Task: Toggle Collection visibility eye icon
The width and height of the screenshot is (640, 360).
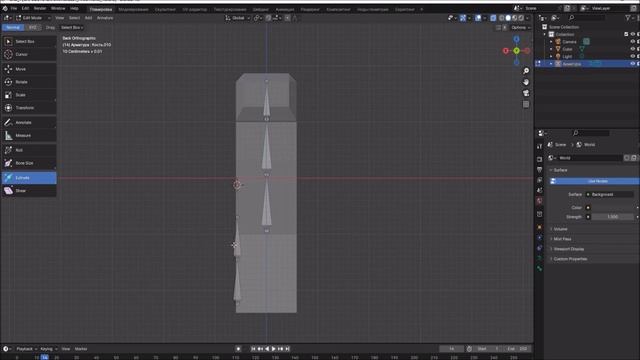Action: coord(632,34)
